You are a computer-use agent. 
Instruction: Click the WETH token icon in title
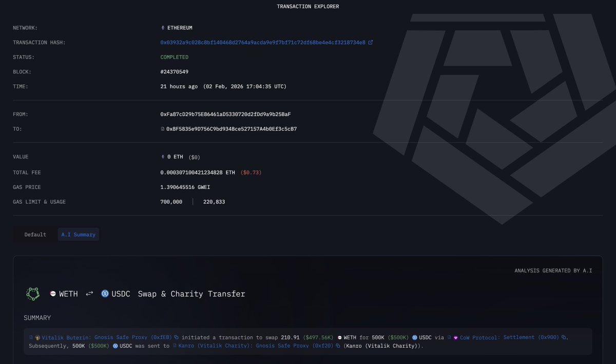point(52,294)
